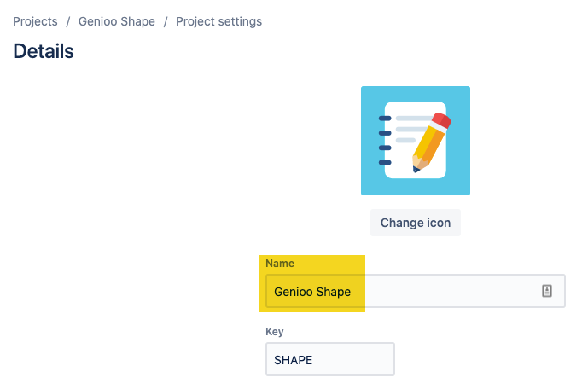
Task: Click the red eraser tip of the pencil
Action: (x=442, y=120)
